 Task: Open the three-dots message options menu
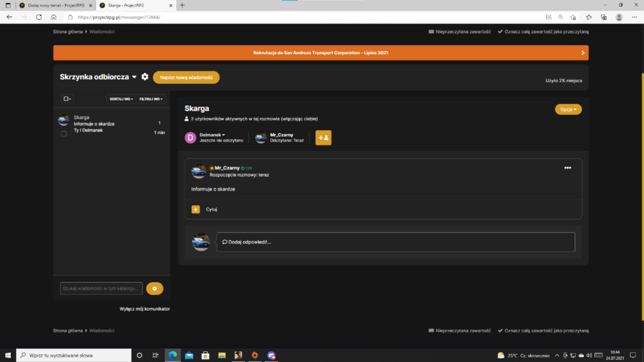click(567, 167)
